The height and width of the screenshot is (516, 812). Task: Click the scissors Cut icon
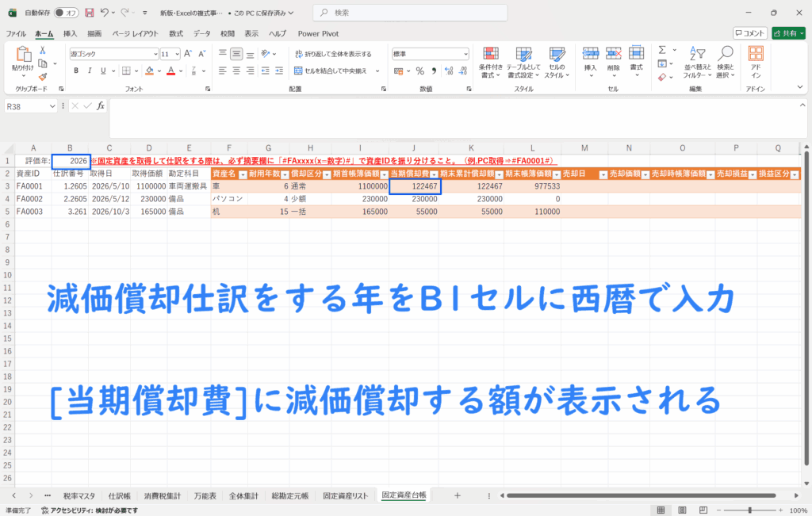click(x=43, y=49)
